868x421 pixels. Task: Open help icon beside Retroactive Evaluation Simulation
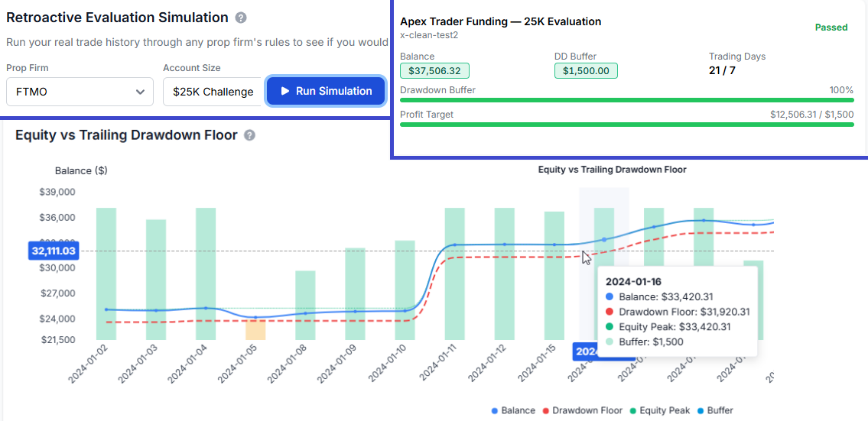click(x=241, y=18)
